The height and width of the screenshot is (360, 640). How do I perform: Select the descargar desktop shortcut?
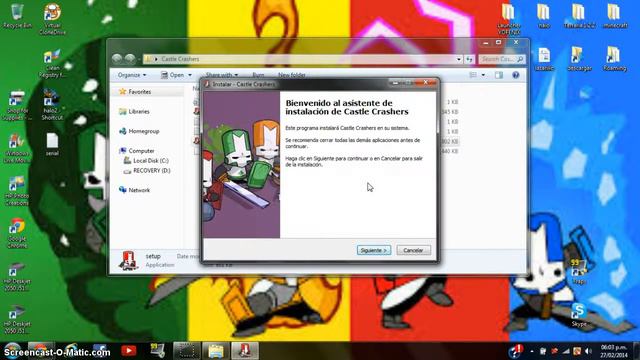point(579,59)
